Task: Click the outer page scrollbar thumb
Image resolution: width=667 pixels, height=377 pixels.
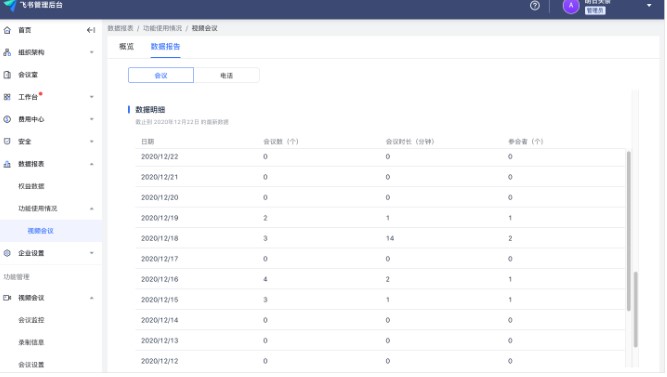Action: (x=636, y=309)
